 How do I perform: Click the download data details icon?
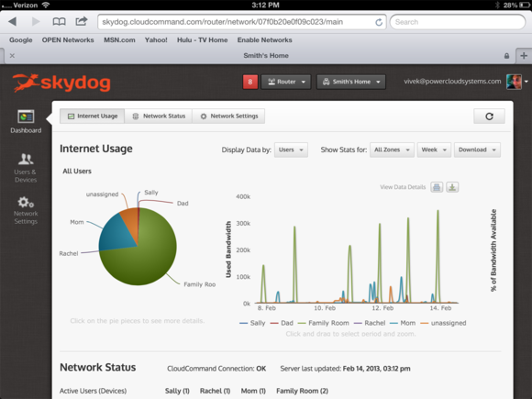tap(452, 187)
